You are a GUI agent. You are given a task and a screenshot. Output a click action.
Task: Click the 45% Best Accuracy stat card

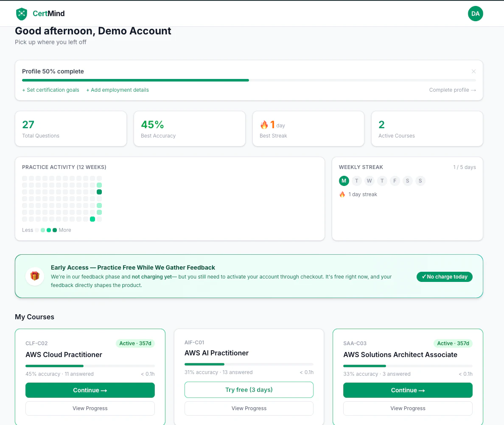click(189, 129)
